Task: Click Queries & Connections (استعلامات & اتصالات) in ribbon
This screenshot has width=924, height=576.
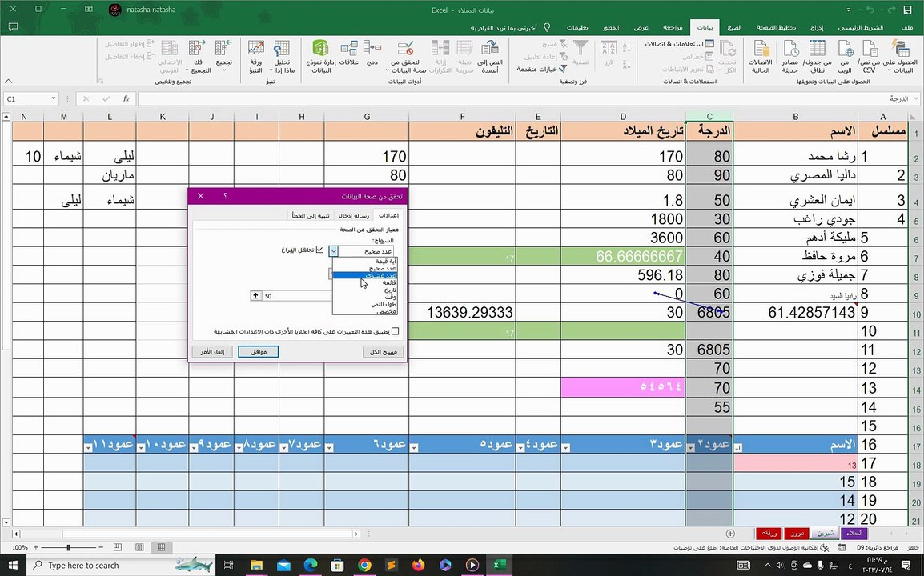Action: point(680,44)
